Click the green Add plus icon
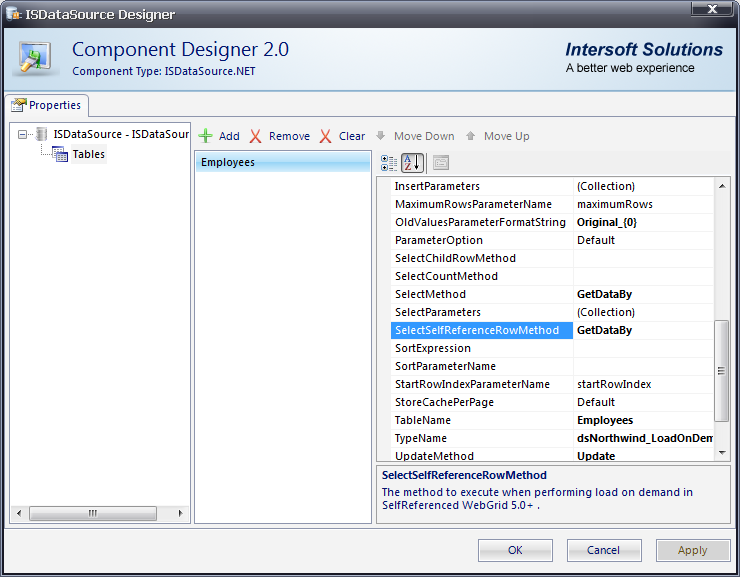Viewport: 740px width, 577px height. tap(206, 136)
